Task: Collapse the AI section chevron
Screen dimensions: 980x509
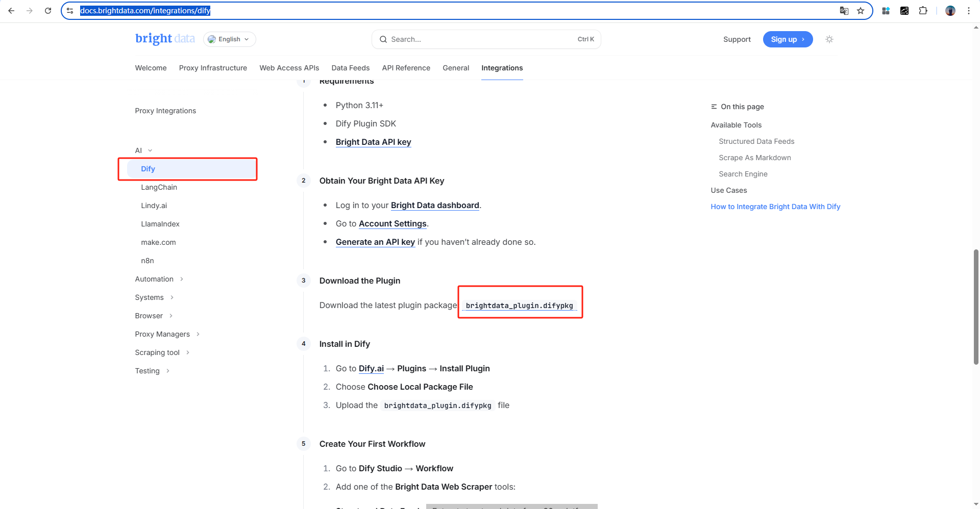Action: click(x=150, y=150)
